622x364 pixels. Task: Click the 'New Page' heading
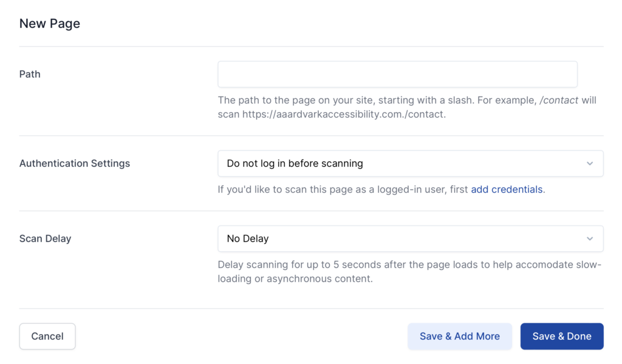(x=50, y=24)
